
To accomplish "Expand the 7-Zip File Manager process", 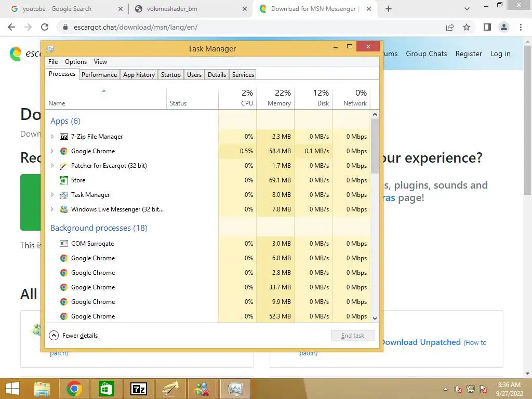I will point(52,137).
